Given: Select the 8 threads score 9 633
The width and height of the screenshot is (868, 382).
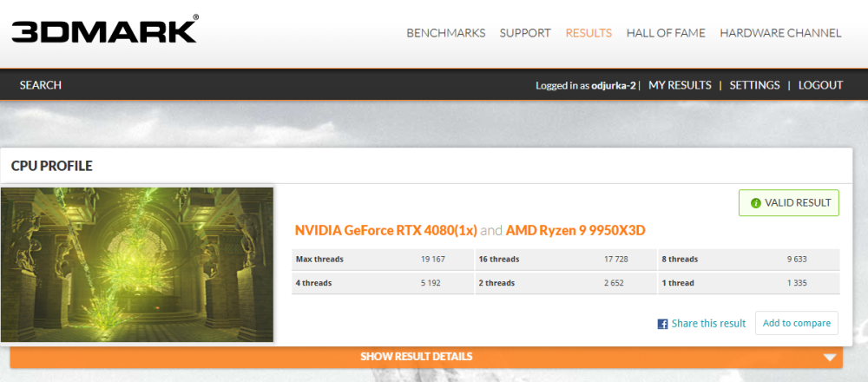Looking at the screenshot, I should pyautogui.click(x=797, y=259).
